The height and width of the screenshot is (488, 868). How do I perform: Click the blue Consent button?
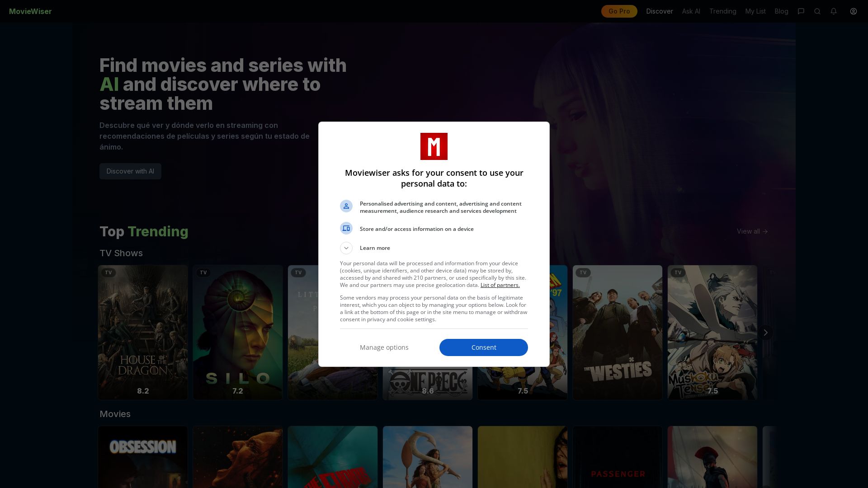pos(484,347)
